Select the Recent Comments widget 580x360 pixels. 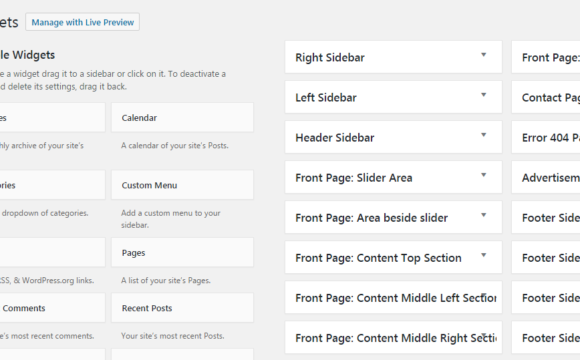(x=52, y=308)
